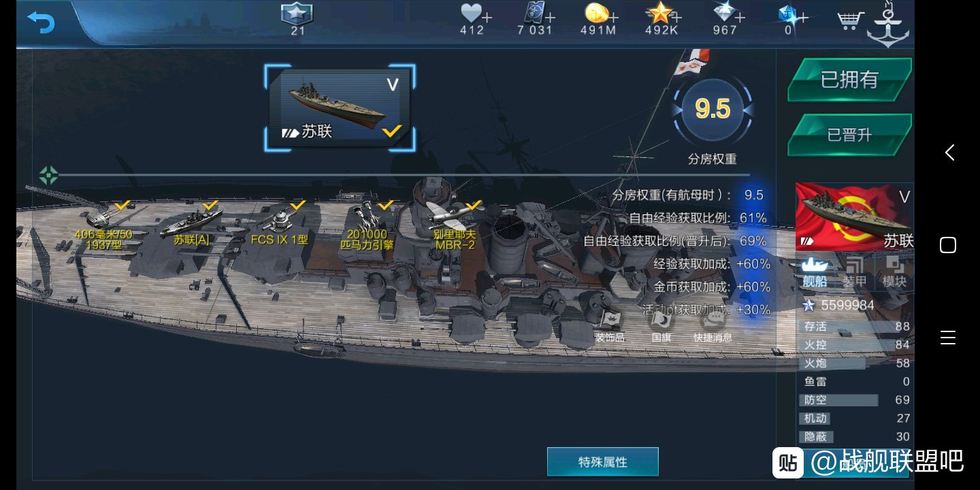Select the FCS IX 1型 fire control module
980x490 pixels.
[280, 225]
